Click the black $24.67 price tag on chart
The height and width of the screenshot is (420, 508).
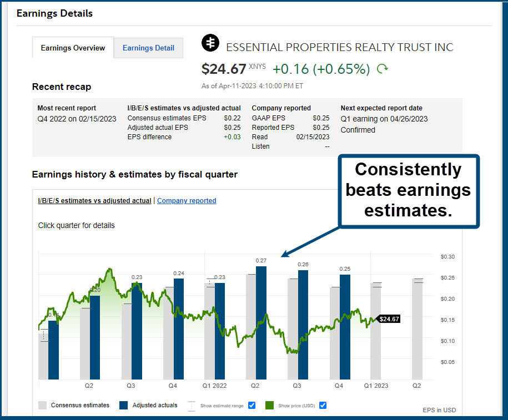click(x=388, y=319)
